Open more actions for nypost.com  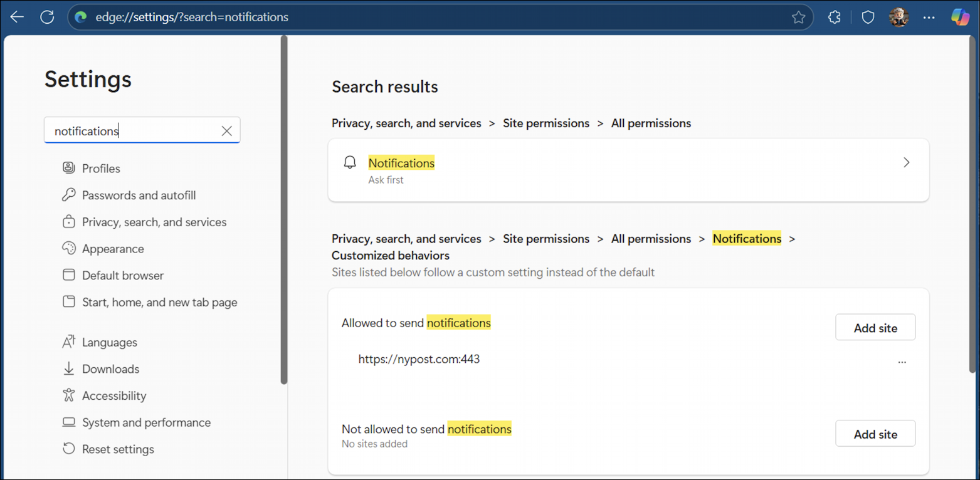[902, 361]
